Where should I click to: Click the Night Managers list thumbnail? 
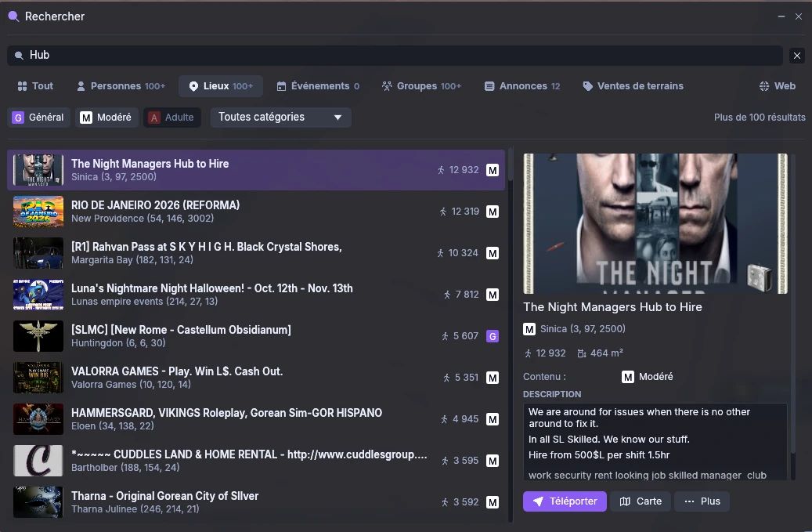point(38,170)
